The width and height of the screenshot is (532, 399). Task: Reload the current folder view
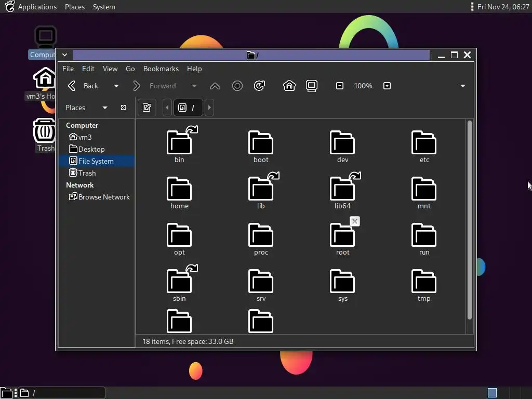pos(260,86)
